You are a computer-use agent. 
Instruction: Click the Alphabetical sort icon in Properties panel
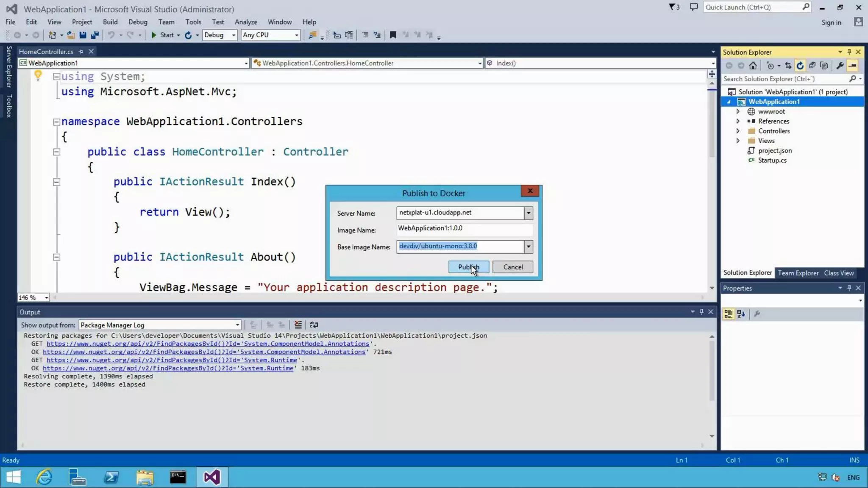click(x=741, y=314)
